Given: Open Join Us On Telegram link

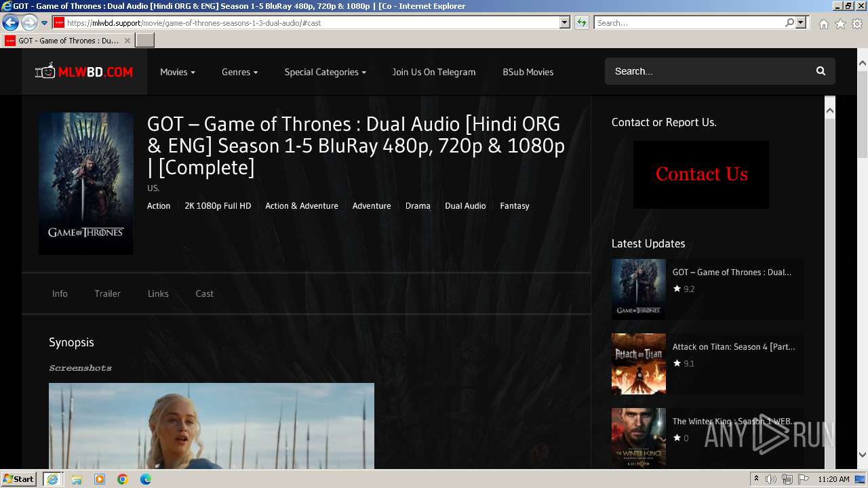Looking at the screenshot, I should point(433,72).
